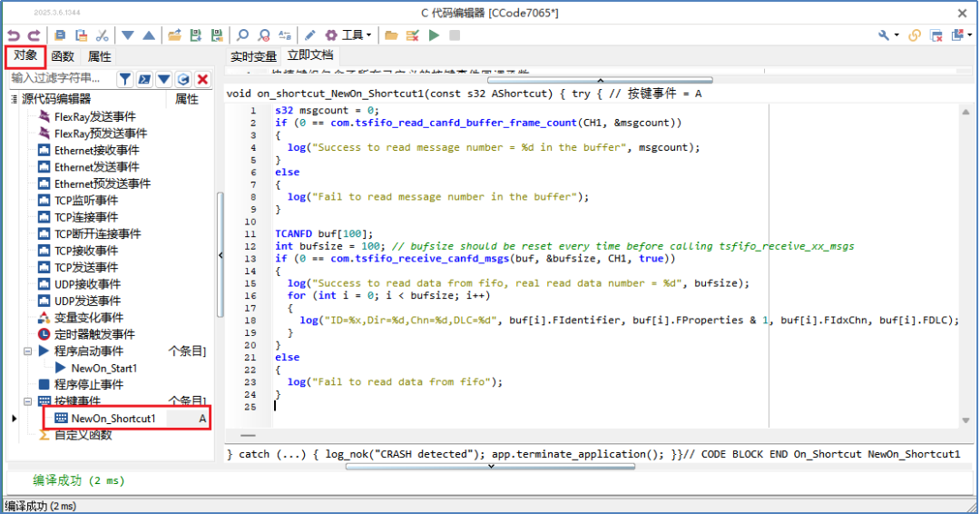Screen dimensions: 980x514
Task: Select the TCP断开连接事件 tree item
Action: 97,234
